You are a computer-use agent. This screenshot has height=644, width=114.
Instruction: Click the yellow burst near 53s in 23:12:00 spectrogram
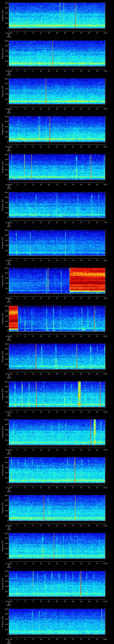click(x=95, y=432)
